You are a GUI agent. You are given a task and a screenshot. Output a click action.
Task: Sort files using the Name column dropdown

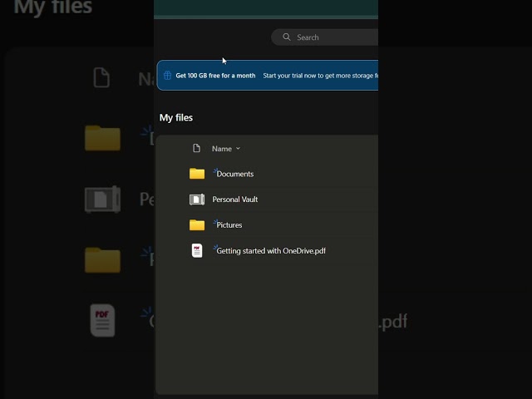pyautogui.click(x=226, y=149)
